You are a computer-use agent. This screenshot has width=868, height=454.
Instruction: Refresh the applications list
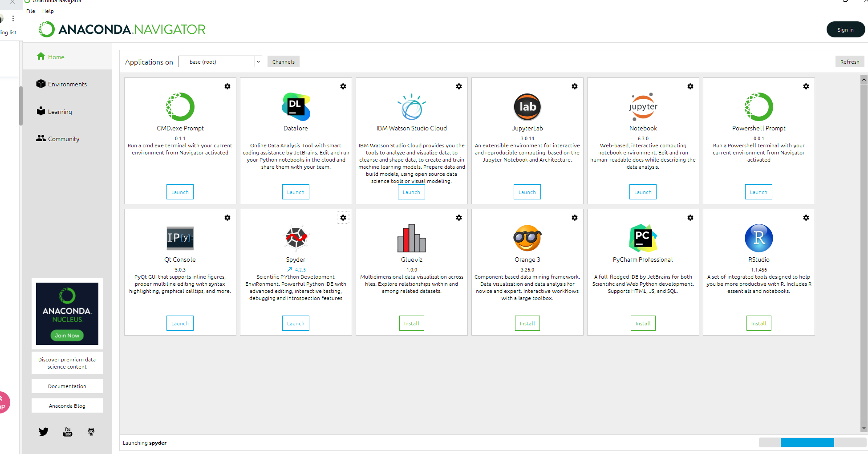click(850, 62)
